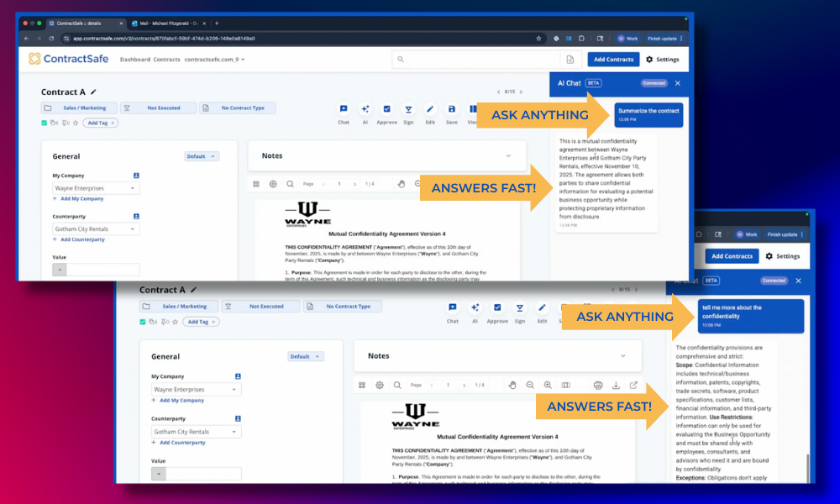The image size is (840, 504).
Task: Select the hand pan tool in the upper PDF toolbar
Action: pyautogui.click(x=402, y=184)
